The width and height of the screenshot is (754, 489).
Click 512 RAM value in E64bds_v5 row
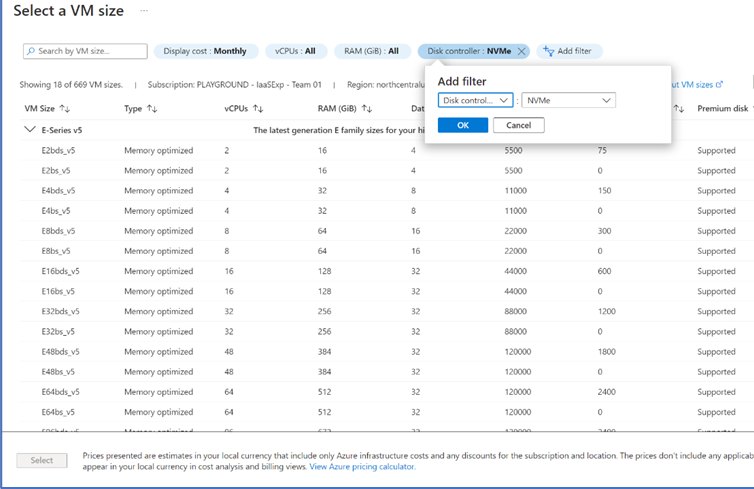tap(325, 392)
